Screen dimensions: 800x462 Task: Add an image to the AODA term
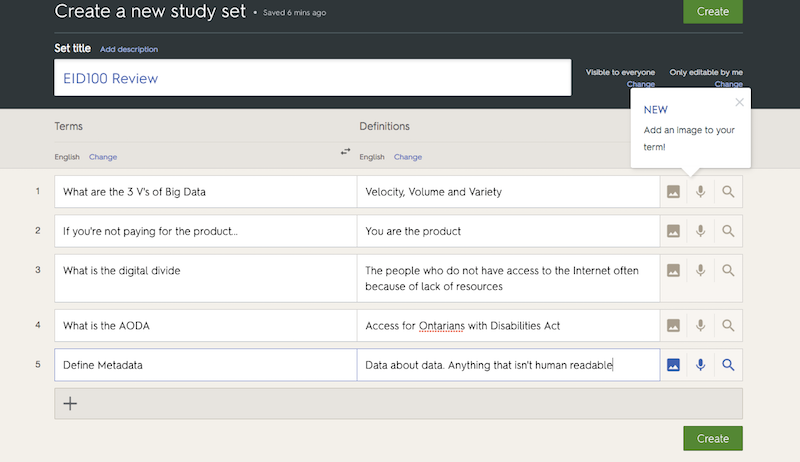coord(673,325)
